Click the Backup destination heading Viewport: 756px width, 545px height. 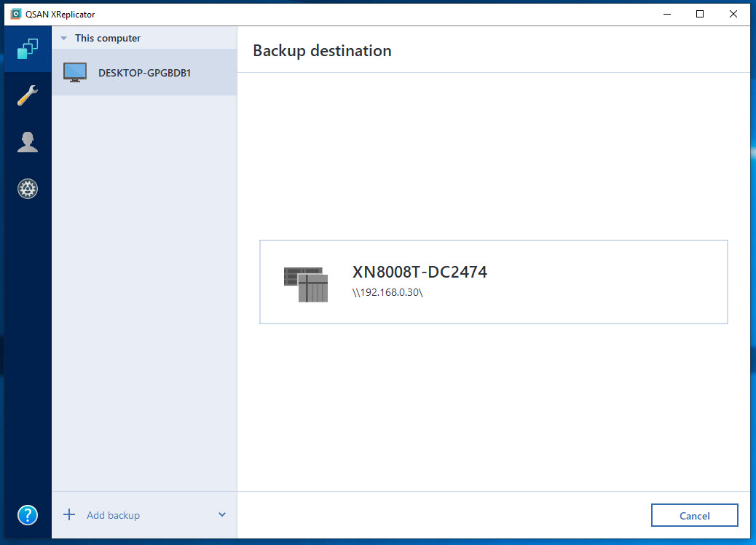tap(322, 51)
